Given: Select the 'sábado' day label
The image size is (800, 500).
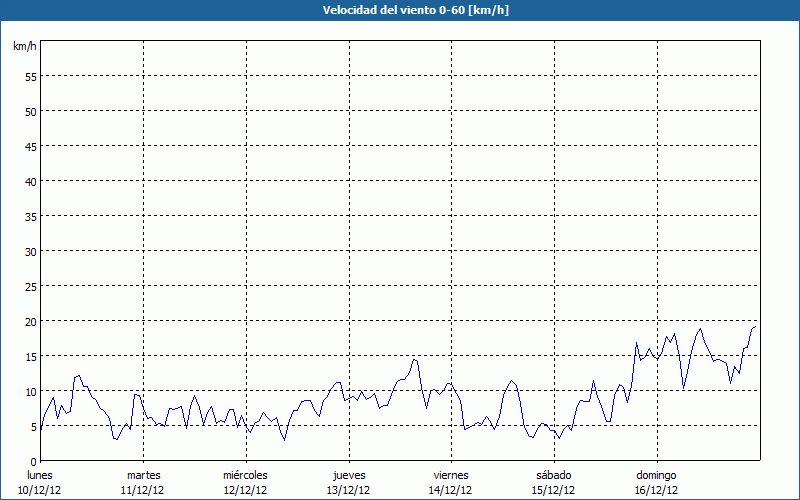Looking at the screenshot, I should [553, 475].
